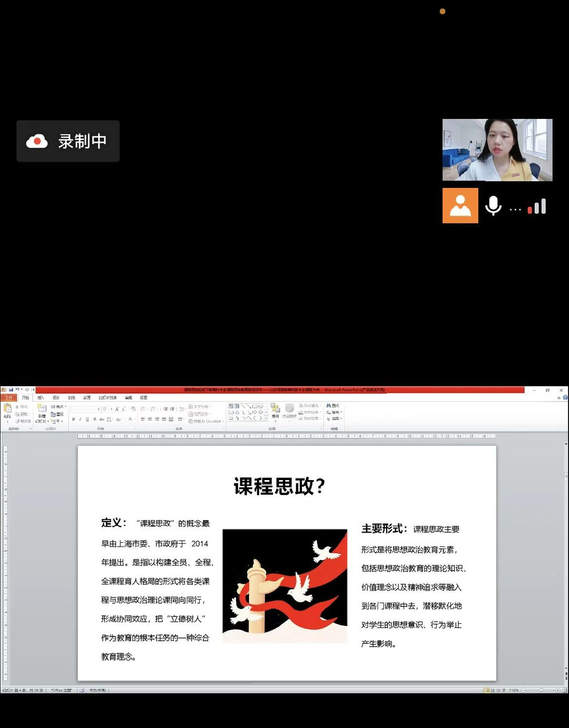Click the Save icon in the quick access toolbar
This screenshot has width=569, height=728.
[11, 390]
